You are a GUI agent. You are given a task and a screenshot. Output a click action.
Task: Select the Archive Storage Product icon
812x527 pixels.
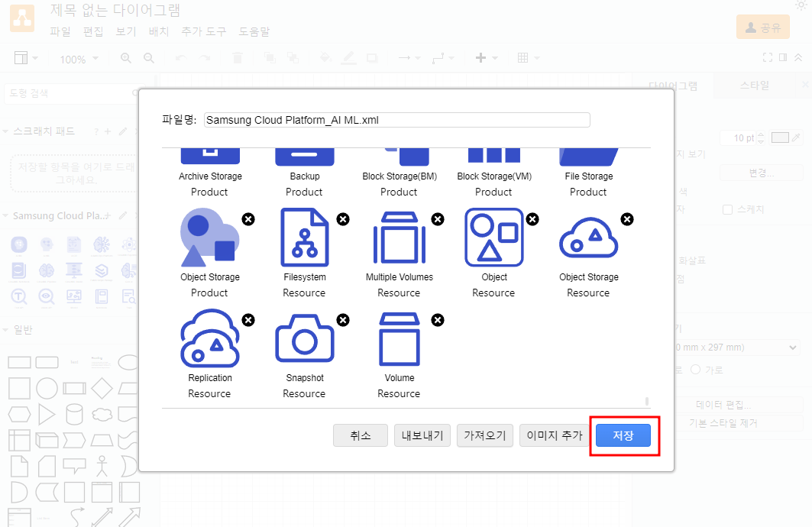[x=210, y=157]
